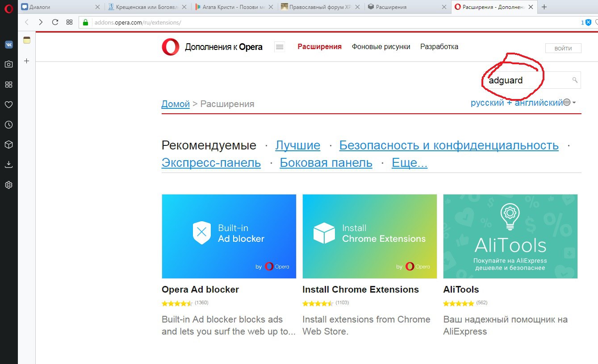Open Extensions cube icon in sidebar

(x=8, y=145)
